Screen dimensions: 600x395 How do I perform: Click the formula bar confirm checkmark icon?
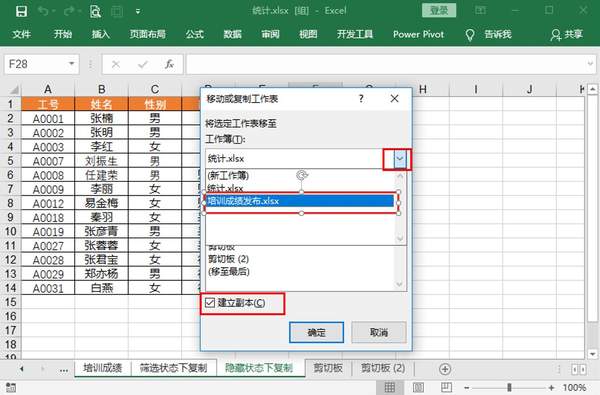[x=143, y=64]
